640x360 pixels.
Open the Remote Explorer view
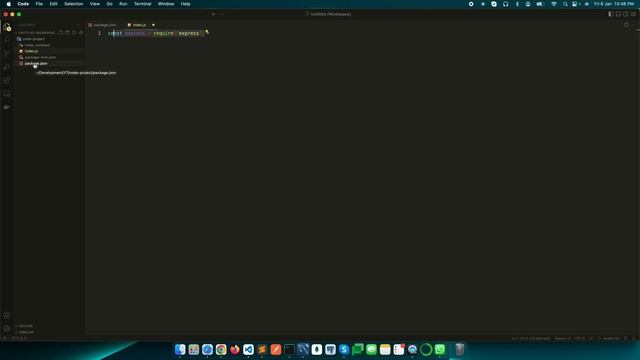pos(7,93)
